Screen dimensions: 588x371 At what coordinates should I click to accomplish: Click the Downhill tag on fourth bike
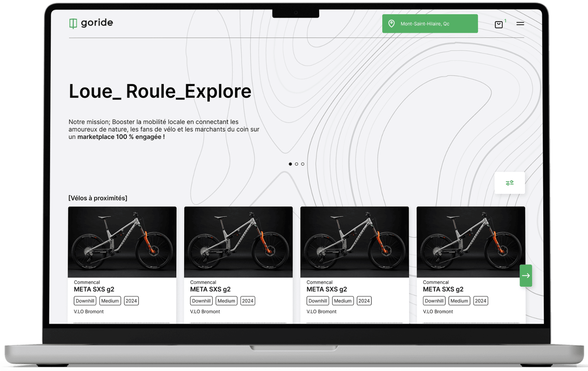click(x=434, y=301)
